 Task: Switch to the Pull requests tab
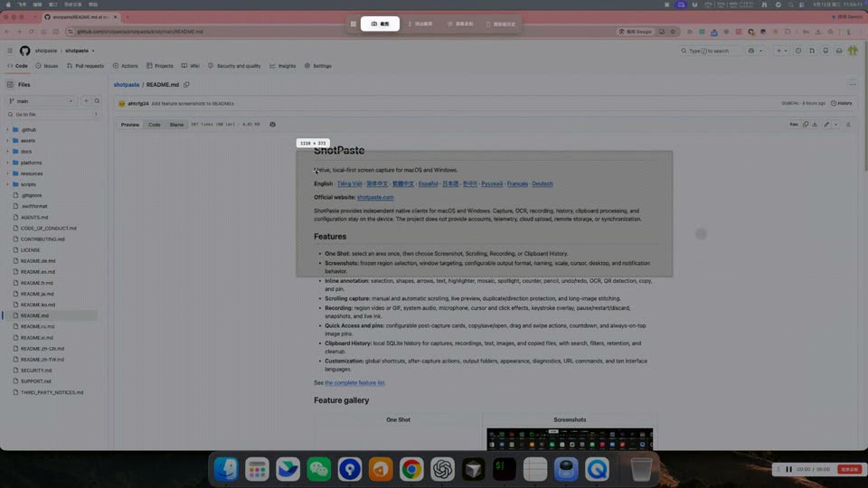(x=85, y=66)
